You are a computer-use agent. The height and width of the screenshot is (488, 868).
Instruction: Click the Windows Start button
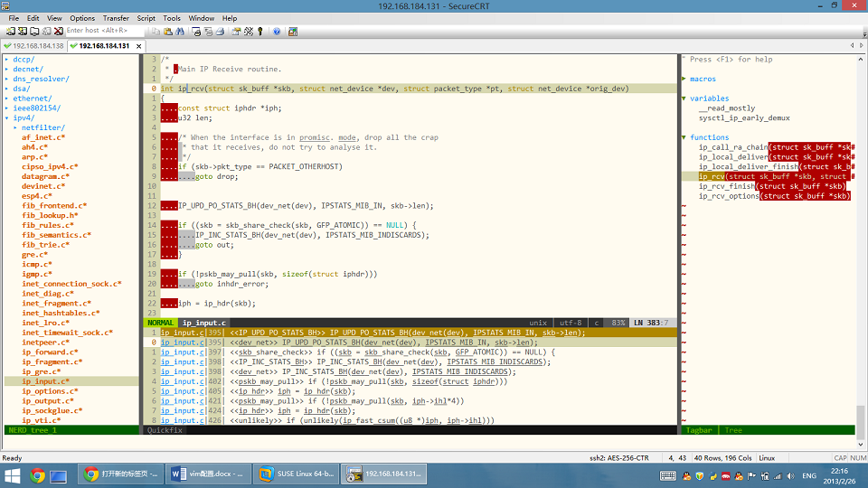coord(12,475)
